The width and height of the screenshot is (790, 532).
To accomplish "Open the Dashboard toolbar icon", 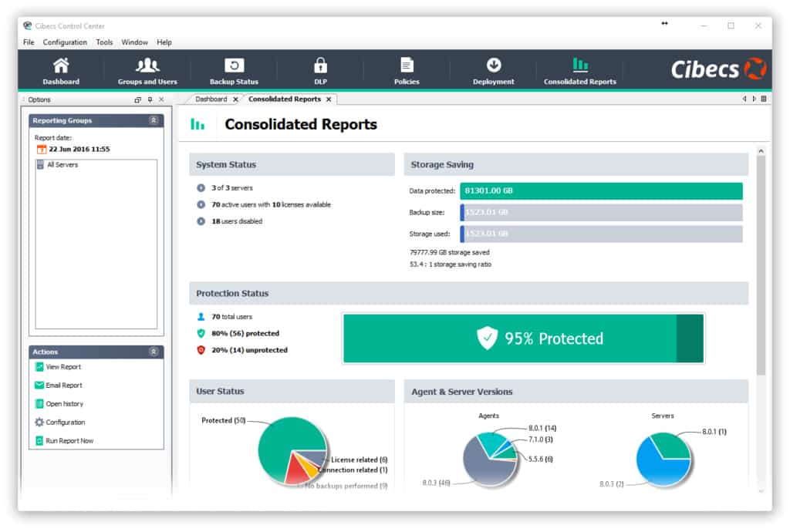I will [x=61, y=70].
